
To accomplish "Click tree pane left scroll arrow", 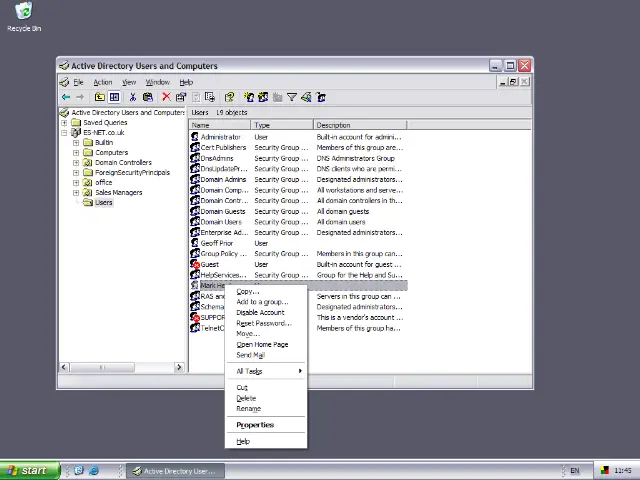I will [x=64, y=367].
